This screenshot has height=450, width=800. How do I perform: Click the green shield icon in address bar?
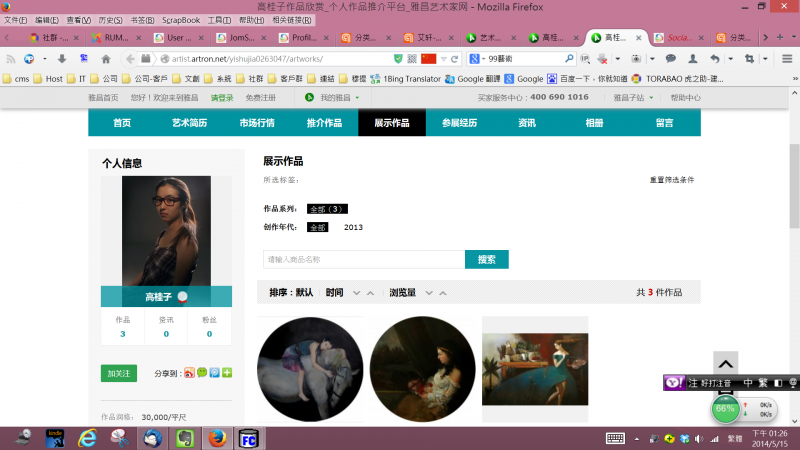(398, 59)
